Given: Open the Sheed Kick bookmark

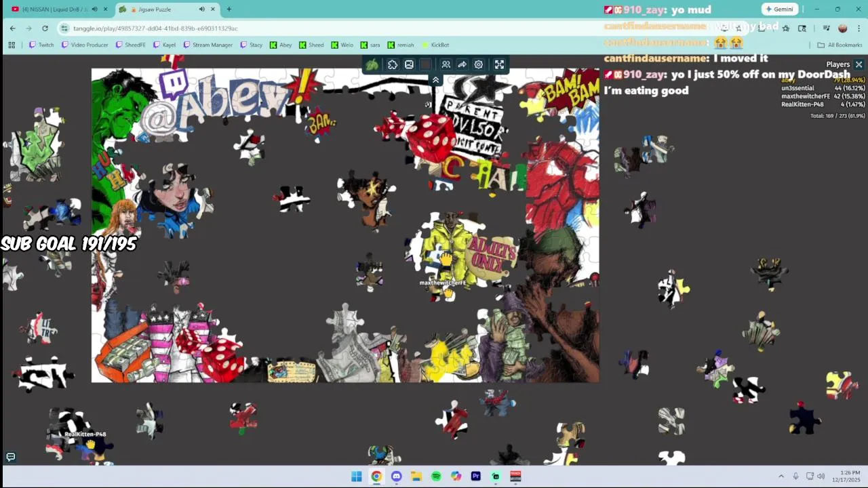Looking at the screenshot, I should click(x=311, y=45).
